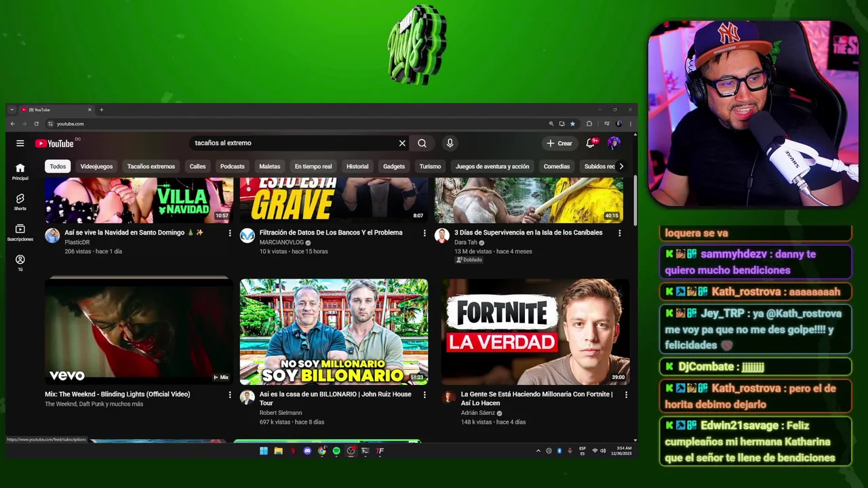The image size is (868, 488).
Task: Open options for Fortnite millonaria video
Action: coord(626,394)
